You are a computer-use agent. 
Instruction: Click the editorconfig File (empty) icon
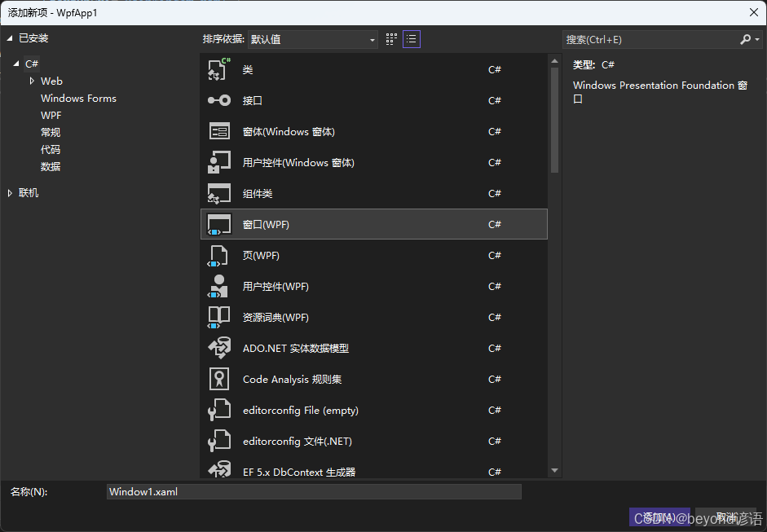click(x=218, y=411)
